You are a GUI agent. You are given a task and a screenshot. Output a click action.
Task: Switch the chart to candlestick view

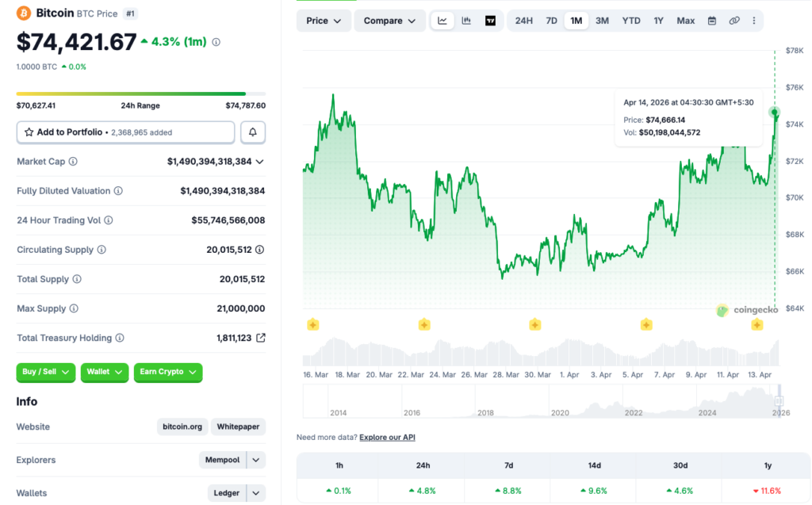pyautogui.click(x=468, y=21)
